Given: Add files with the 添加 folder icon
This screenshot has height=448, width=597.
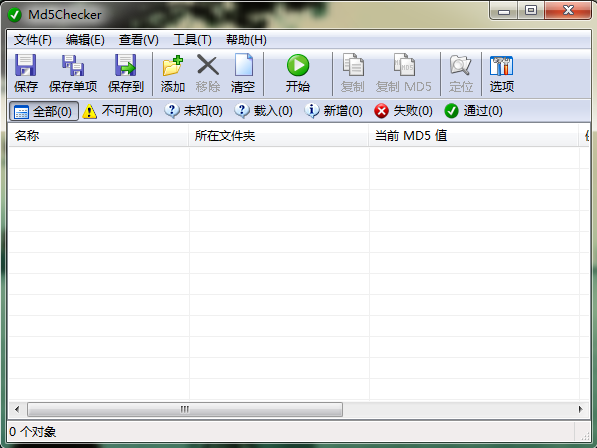Looking at the screenshot, I should [172, 65].
